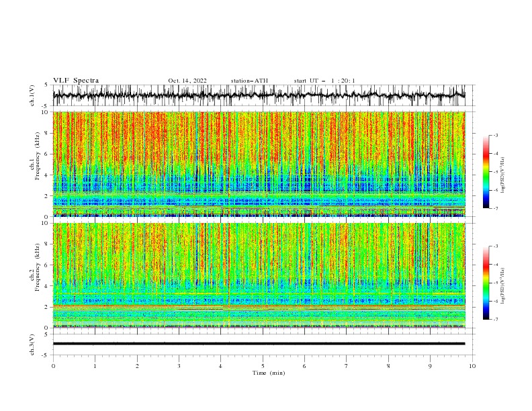
Task: Click the "-5" label on ch.2 color bar
Action: tap(496, 283)
